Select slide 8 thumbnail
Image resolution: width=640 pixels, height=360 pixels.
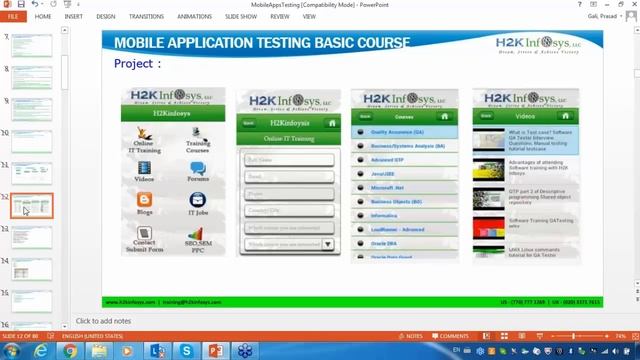32,78
